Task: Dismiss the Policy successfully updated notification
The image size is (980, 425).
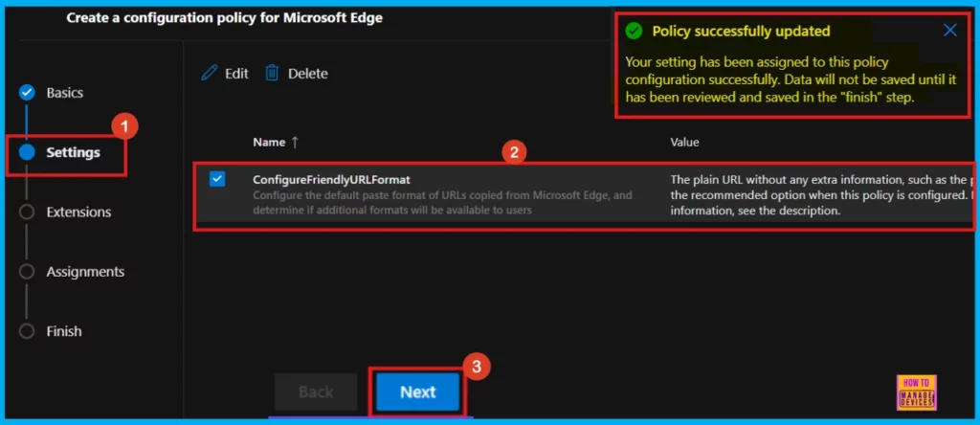Action: click(950, 30)
